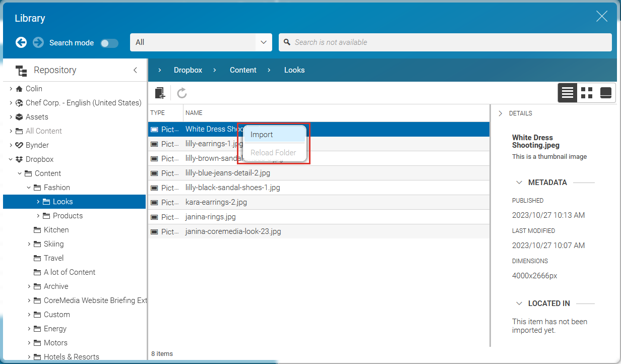Click the Looks breadcrumb
Screen dimensions: 621x364
coord(294,70)
